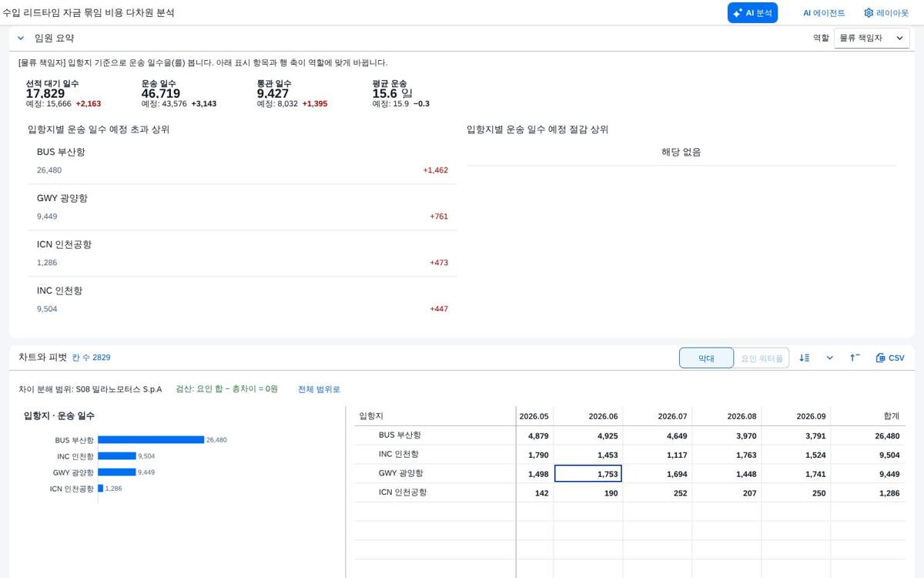Screen dimensions: 924x578
Task: Click the 2026.08 column header
Action: [727, 416]
